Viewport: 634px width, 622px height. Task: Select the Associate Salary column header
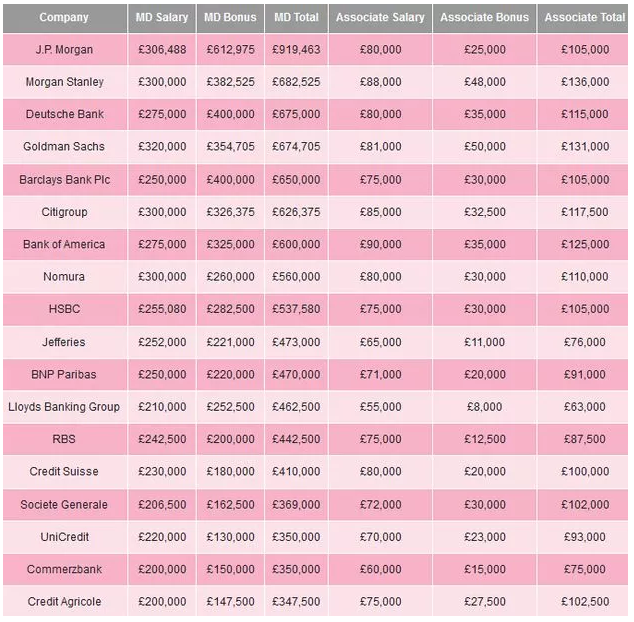pos(380,17)
